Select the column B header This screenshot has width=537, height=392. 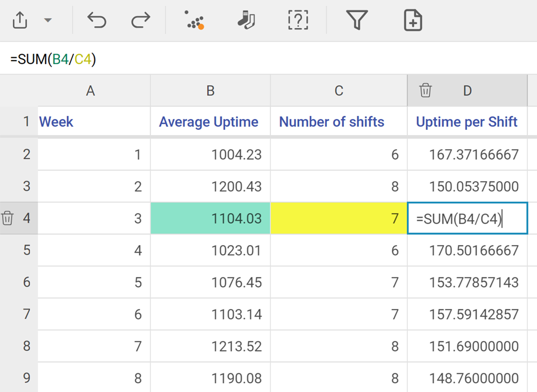(210, 91)
